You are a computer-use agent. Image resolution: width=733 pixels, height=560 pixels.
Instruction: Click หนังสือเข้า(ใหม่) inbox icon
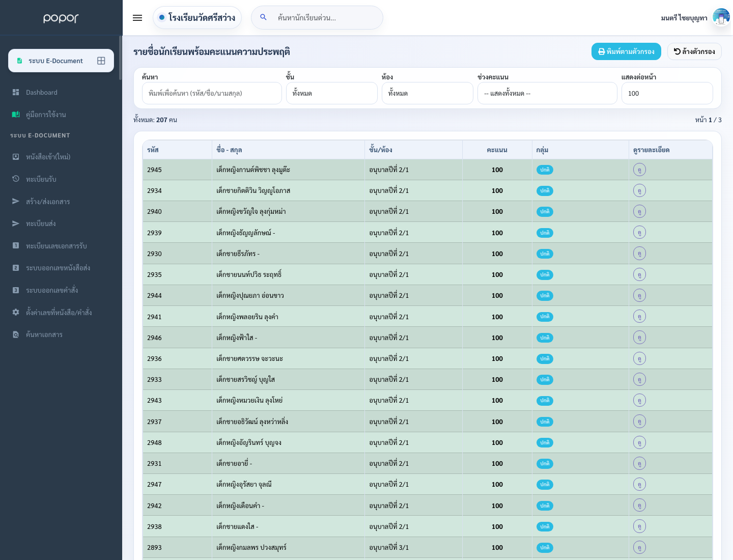coord(16,157)
